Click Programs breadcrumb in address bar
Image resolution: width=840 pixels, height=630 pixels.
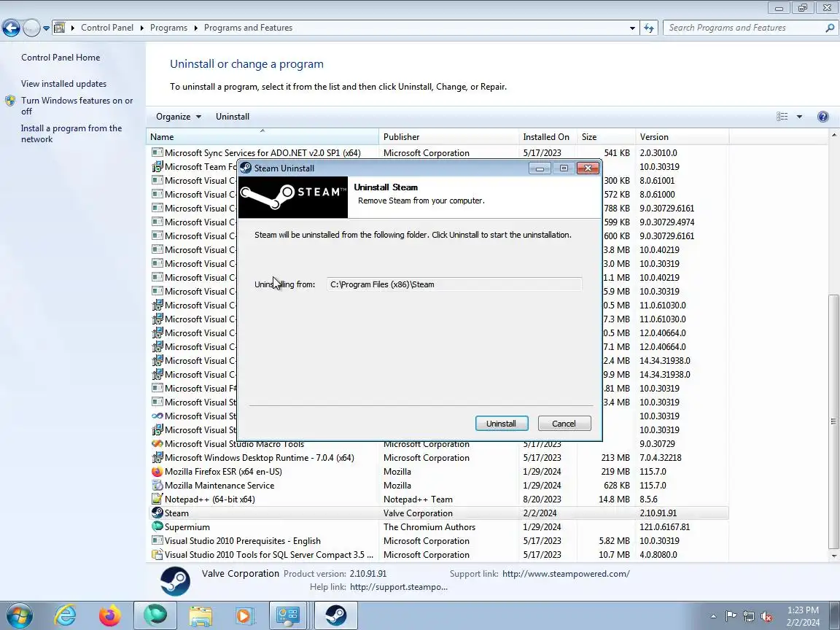click(168, 28)
